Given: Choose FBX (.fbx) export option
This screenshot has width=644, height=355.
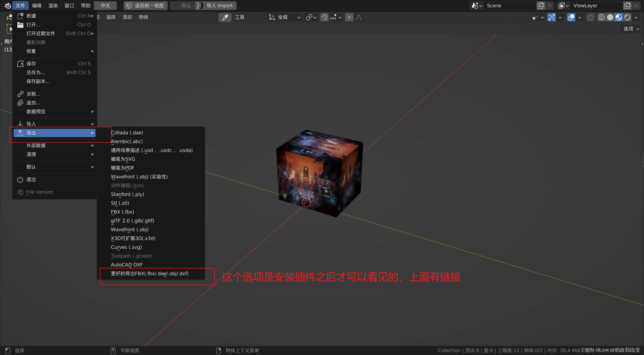Looking at the screenshot, I should click(123, 212).
